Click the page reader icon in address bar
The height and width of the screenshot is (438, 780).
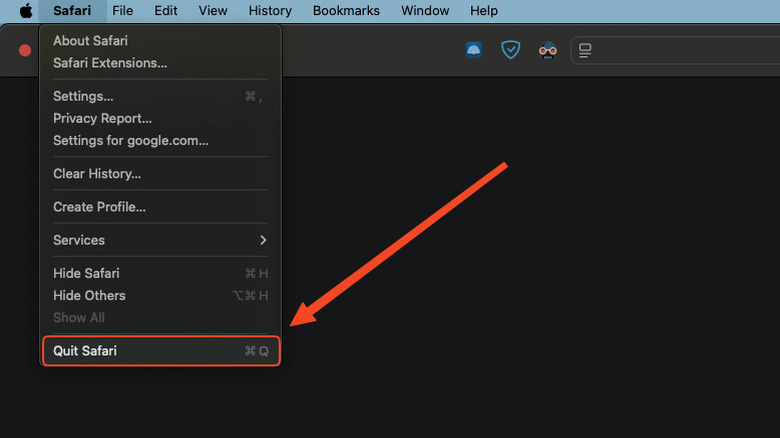coord(585,50)
